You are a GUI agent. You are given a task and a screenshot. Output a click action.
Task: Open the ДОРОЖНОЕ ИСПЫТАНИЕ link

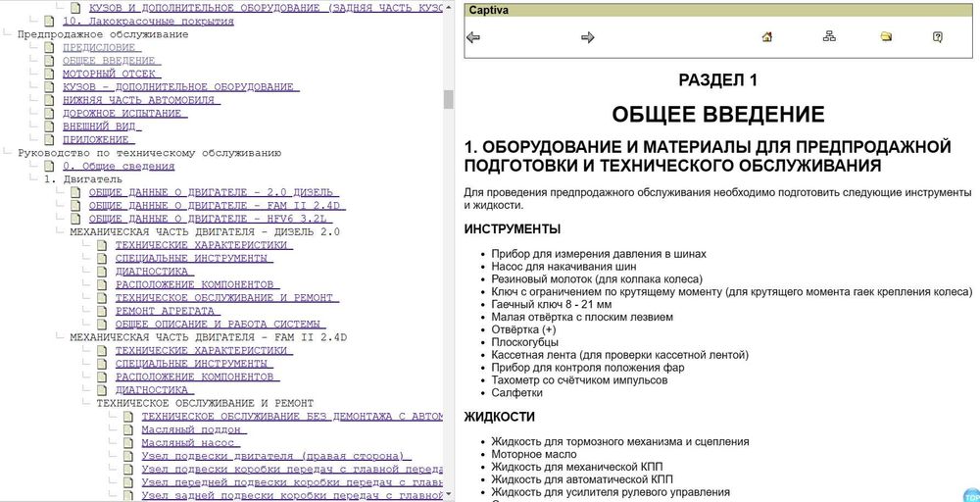[x=125, y=113]
